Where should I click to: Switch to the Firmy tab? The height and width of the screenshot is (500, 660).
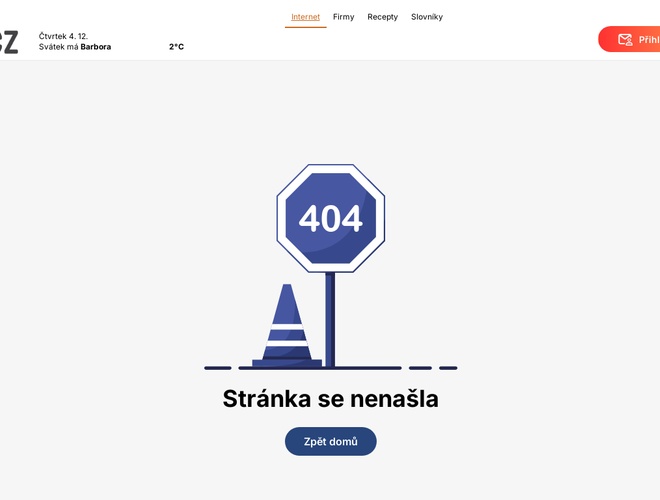point(343,17)
